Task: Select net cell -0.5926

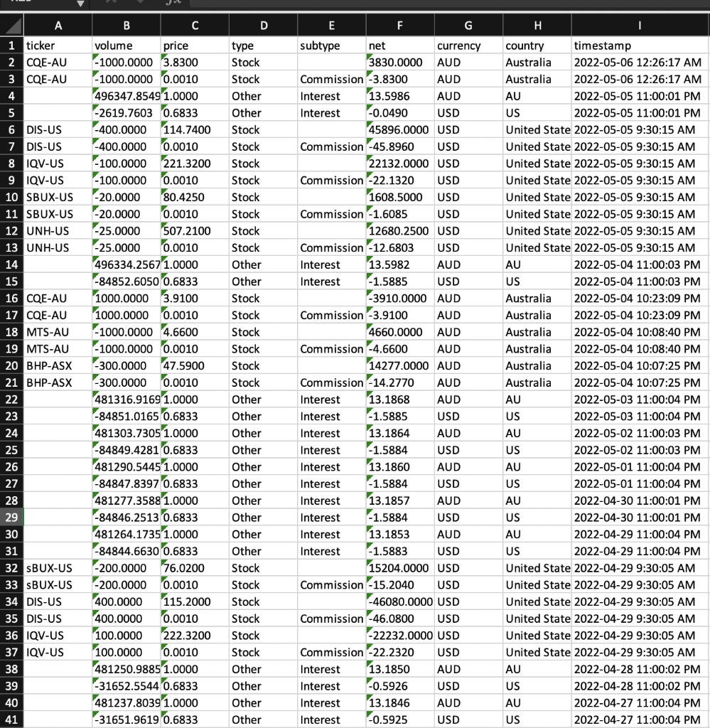Action: 400,686
